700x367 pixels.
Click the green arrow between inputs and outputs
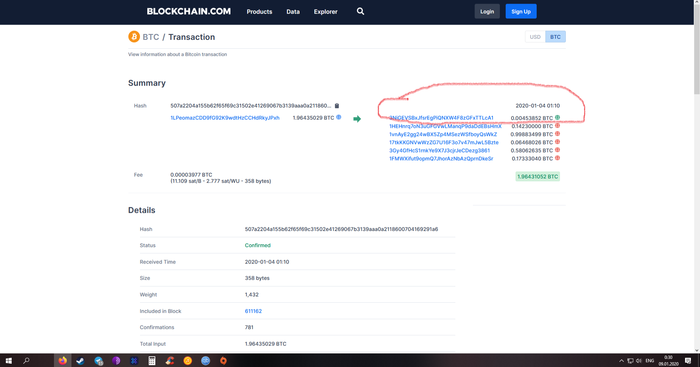(357, 119)
